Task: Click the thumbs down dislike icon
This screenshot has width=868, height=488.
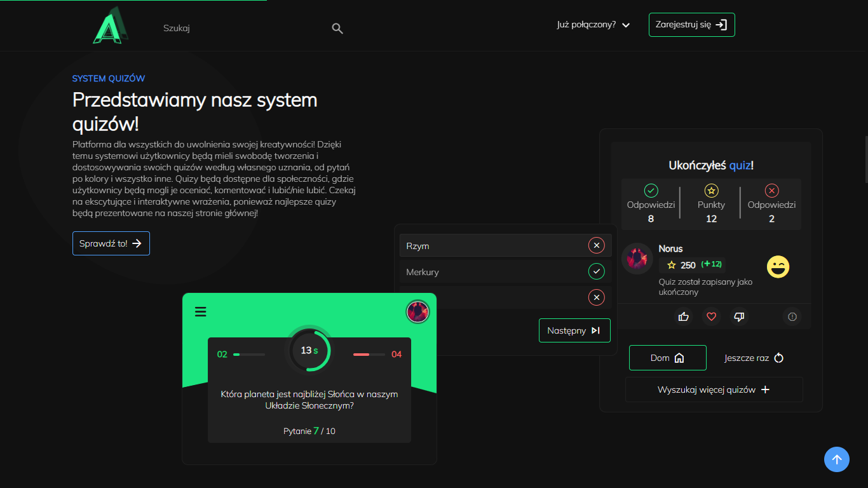Action: [738, 316]
